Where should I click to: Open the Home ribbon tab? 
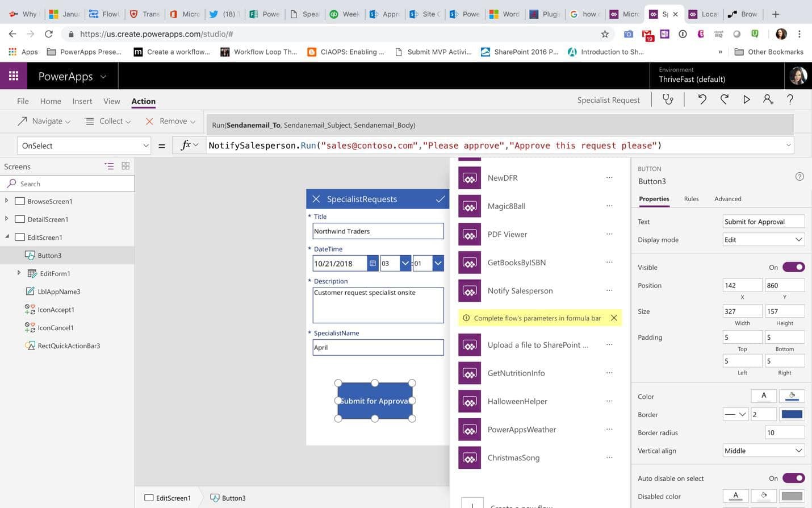click(51, 101)
